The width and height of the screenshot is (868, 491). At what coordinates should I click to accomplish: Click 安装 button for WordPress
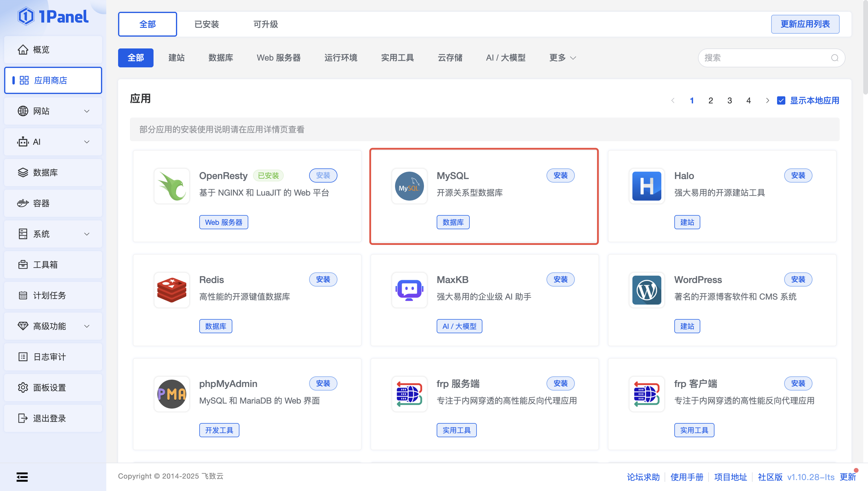pyautogui.click(x=798, y=279)
